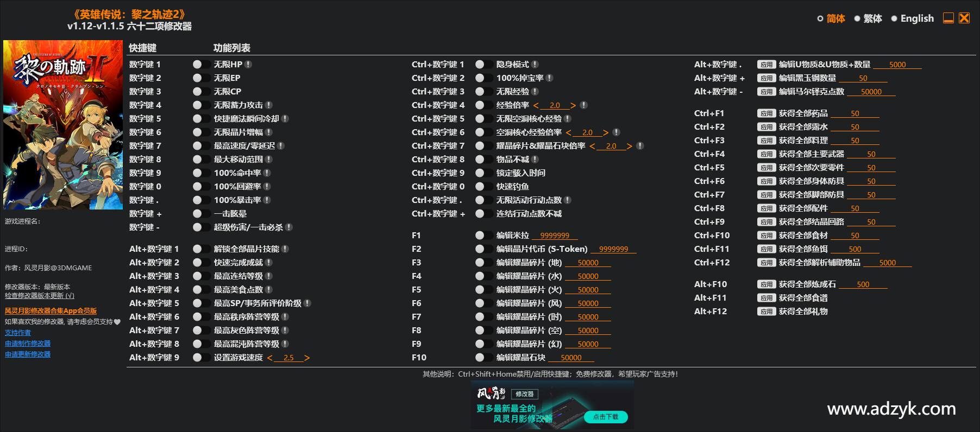Toggle 快速钓鱼 switch
980x432 pixels.
[483, 186]
